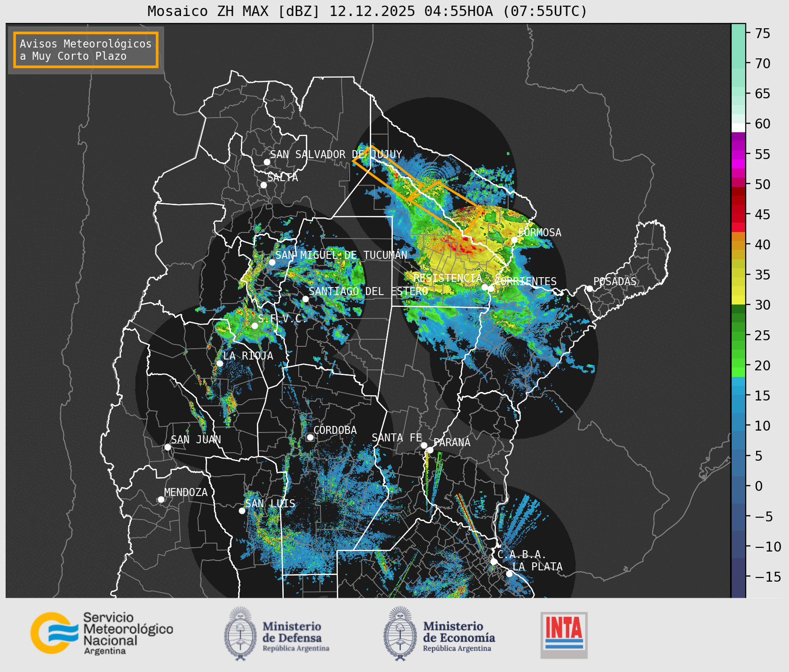Screen dimensions: 789x672
Task: Click the SAN SALVADOR DE JUJUY label
Action: point(336,154)
